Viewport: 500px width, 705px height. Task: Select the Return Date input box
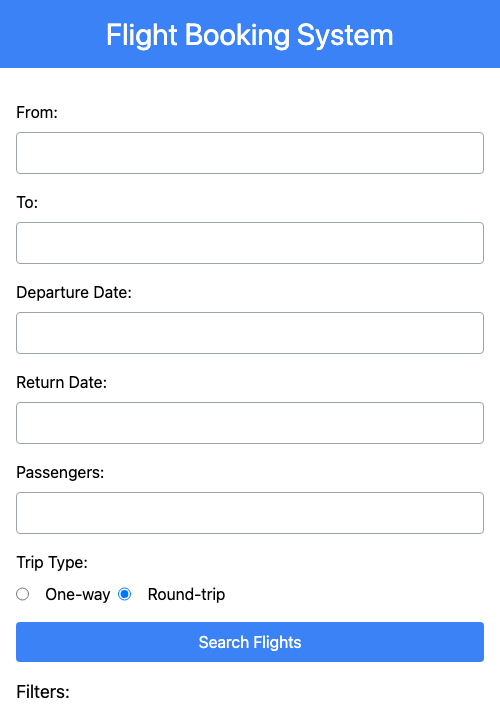(x=250, y=423)
